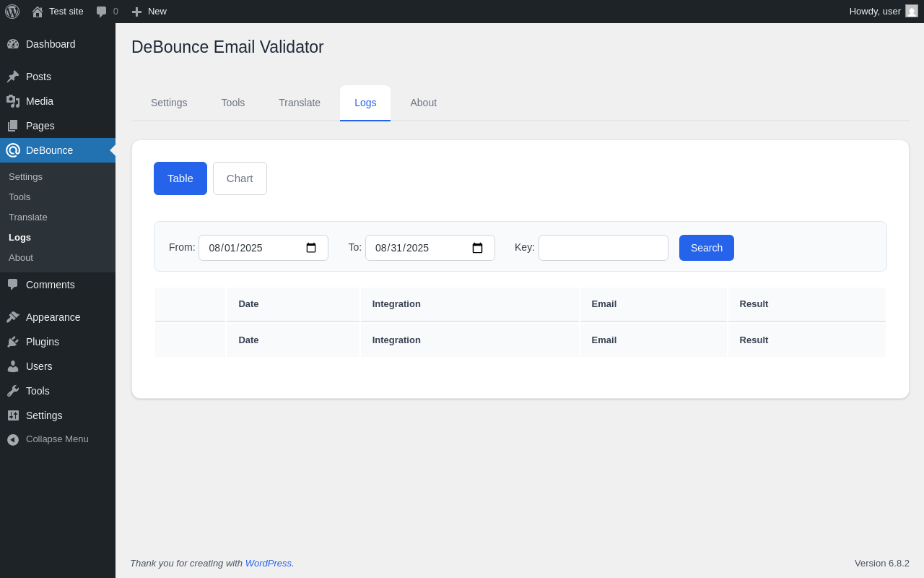Click the Posts pushpin icon
The height and width of the screenshot is (578, 924).
pyautogui.click(x=13, y=77)
